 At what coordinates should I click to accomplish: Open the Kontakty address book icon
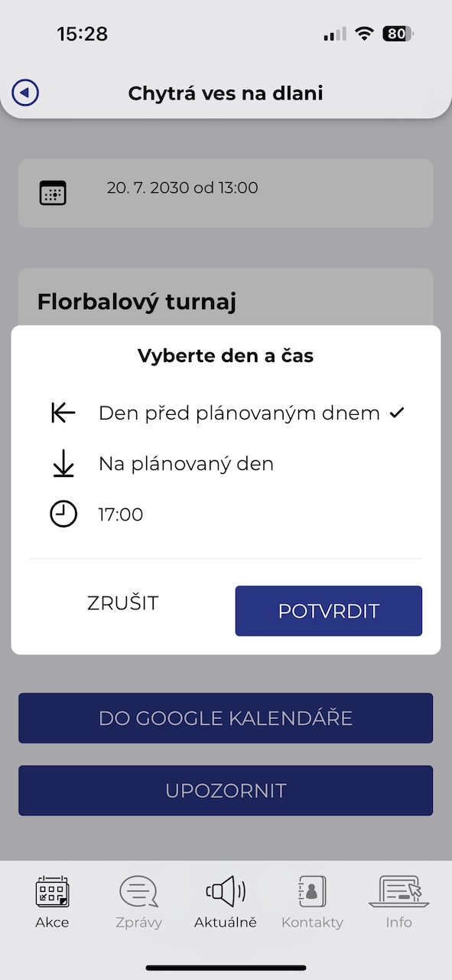pos(312,892)
